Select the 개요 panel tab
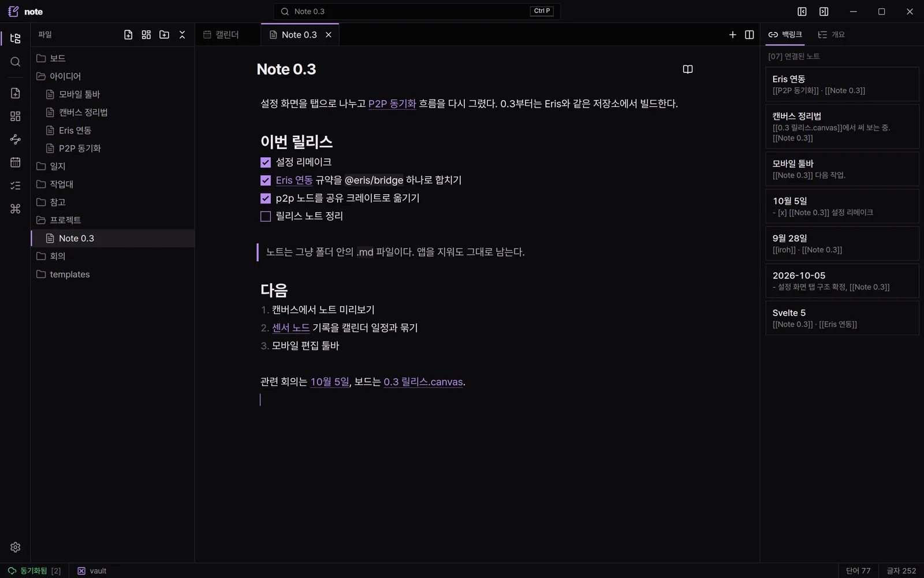The width and height of the screenshot is (924, 578). point(832,35)
